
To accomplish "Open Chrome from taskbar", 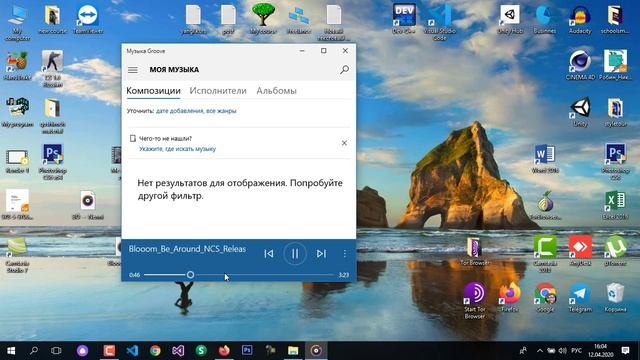I will click(155, 351).
